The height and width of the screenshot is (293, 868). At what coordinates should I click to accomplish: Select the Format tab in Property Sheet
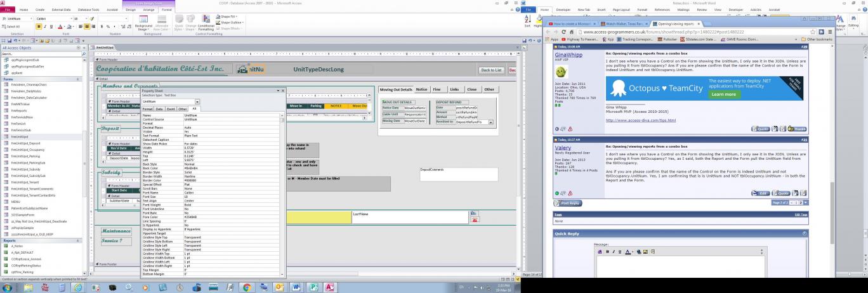(x=147, y=109)
